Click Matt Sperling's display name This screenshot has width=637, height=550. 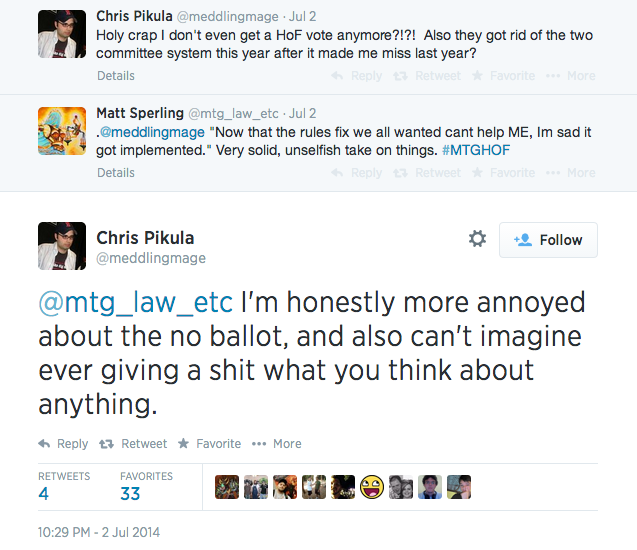[138, 113]
